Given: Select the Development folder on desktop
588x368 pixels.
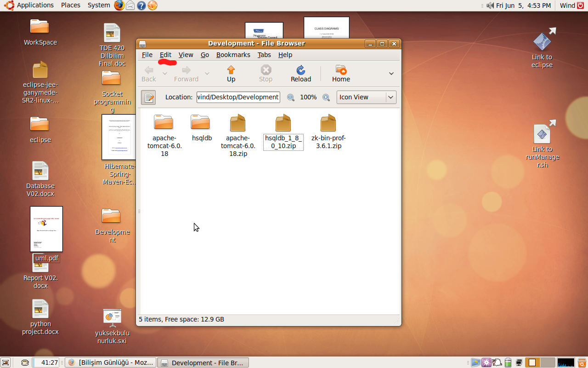Looking at the screenshot, I should tap(112, 225).
